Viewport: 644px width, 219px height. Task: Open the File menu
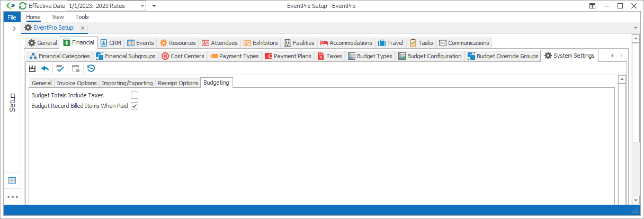12,17
